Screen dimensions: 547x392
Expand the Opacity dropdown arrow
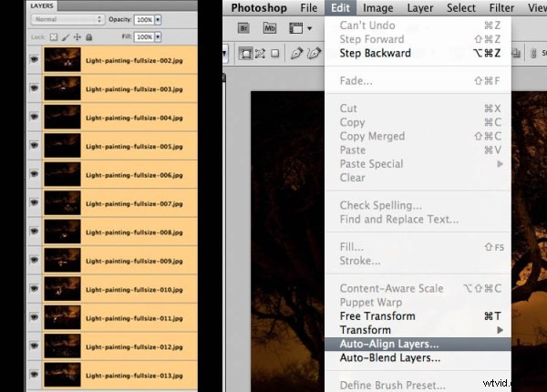[x=160, y=18]
